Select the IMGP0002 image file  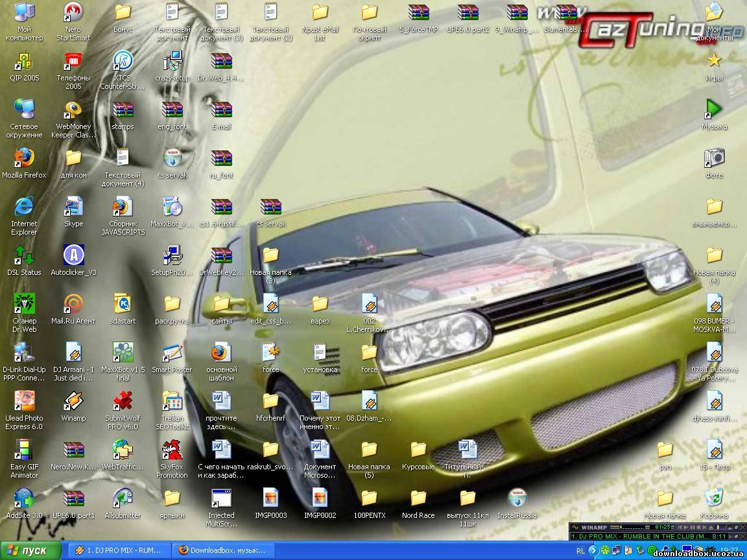click(320, 504)
